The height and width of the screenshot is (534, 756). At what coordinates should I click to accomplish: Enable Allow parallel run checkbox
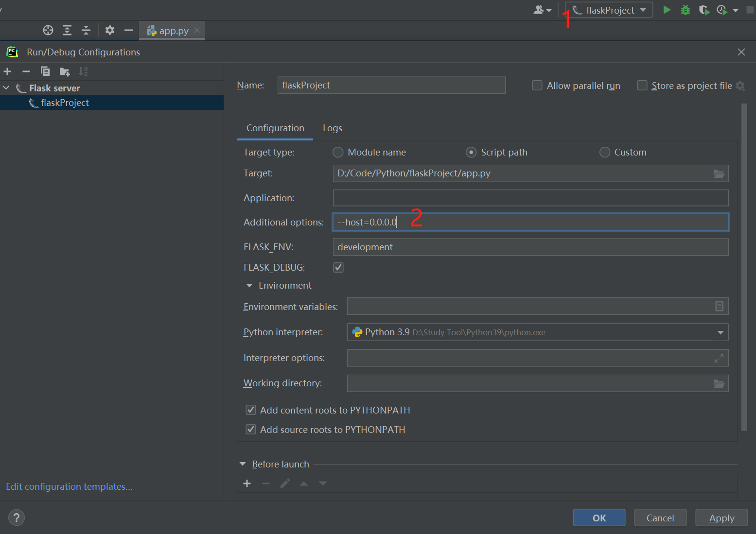(x=537, y=86)
